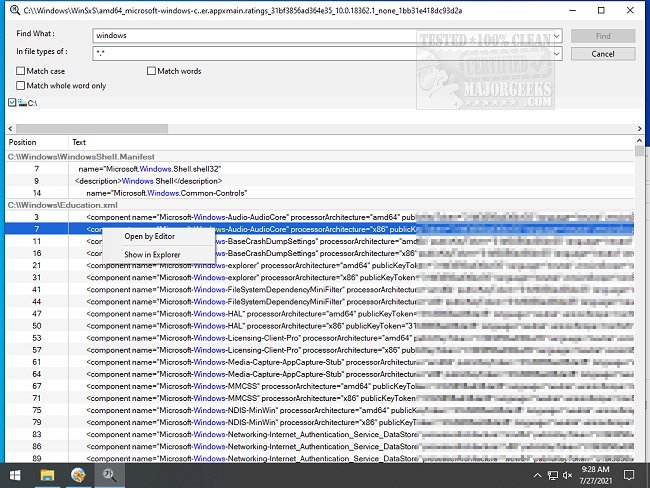Select the C:\Windows\Education.xml group header
The image size is (650, 488).
pos(320,205)
